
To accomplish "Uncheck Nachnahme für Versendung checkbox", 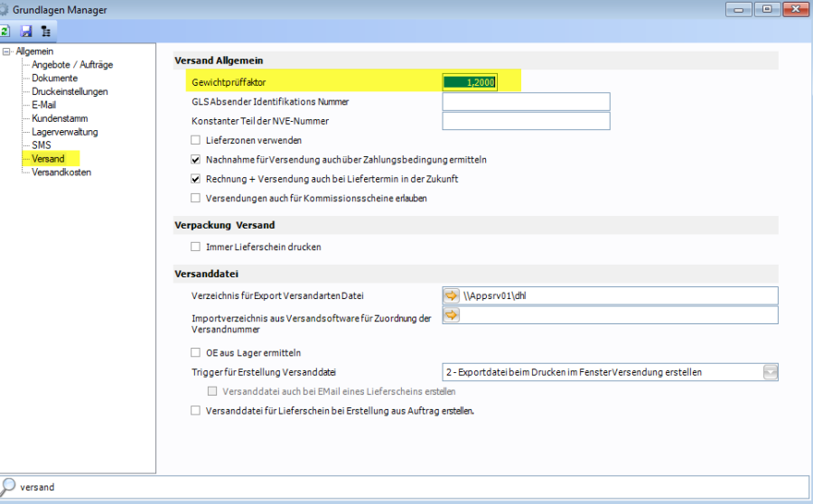I will [x=195, y=159].
